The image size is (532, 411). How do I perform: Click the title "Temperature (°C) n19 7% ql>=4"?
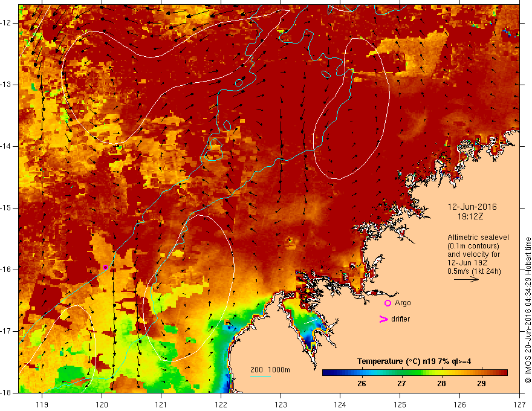coord(414,361)
